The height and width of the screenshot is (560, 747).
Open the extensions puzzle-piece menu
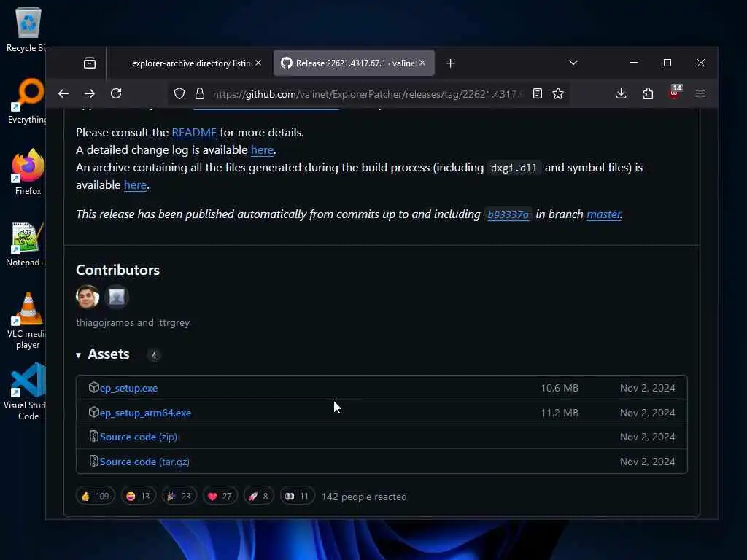(x=648, y=93)
